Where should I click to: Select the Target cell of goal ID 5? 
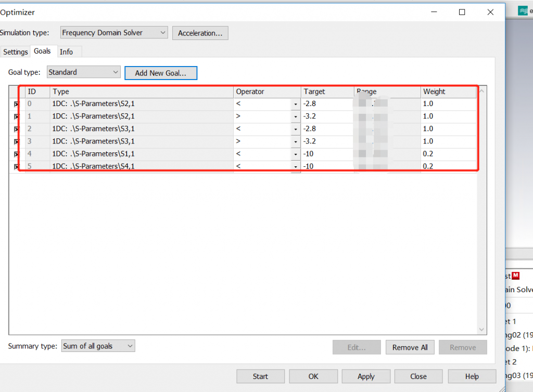click(x=327, y=166)
